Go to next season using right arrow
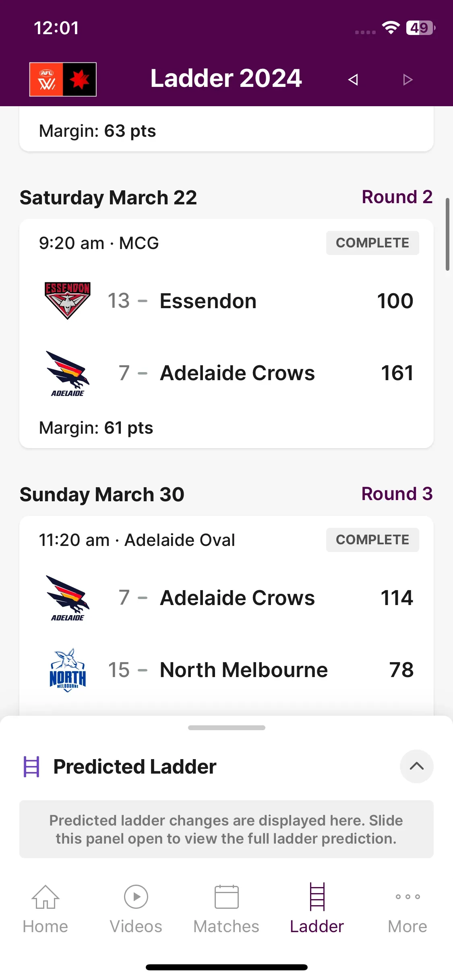The width and height of the screenshot is (453, 980). 408,80
